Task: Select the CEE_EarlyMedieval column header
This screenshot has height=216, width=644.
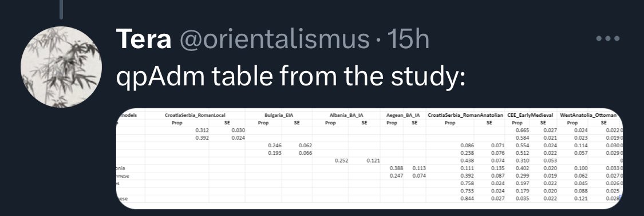Action: [530, 116]
